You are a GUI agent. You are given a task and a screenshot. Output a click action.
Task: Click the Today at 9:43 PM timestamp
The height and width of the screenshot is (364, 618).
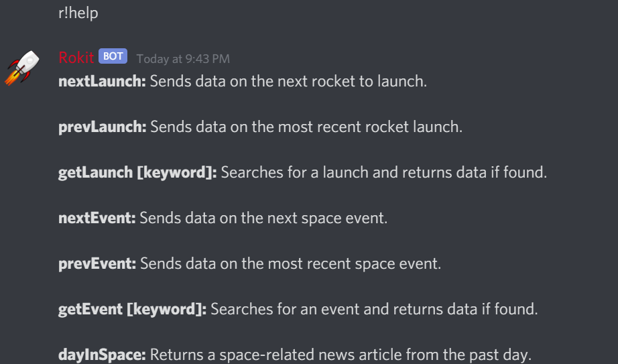click(183, 59)
